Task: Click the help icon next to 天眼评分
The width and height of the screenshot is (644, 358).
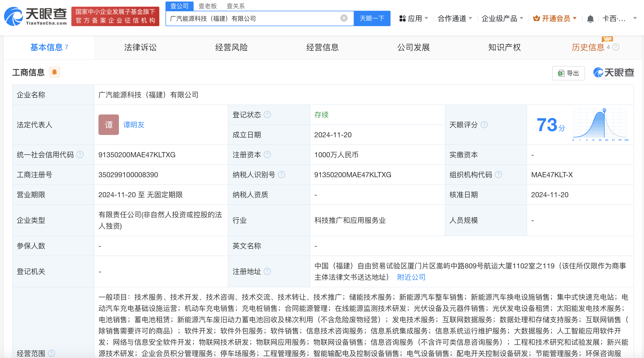Action: click(x=484, y=125)
